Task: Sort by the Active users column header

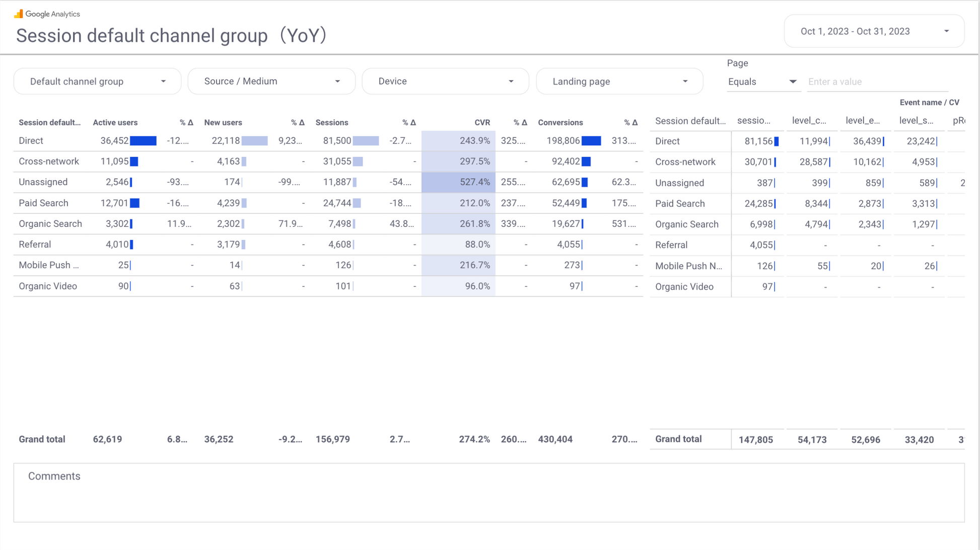Action: pos(115,122)
